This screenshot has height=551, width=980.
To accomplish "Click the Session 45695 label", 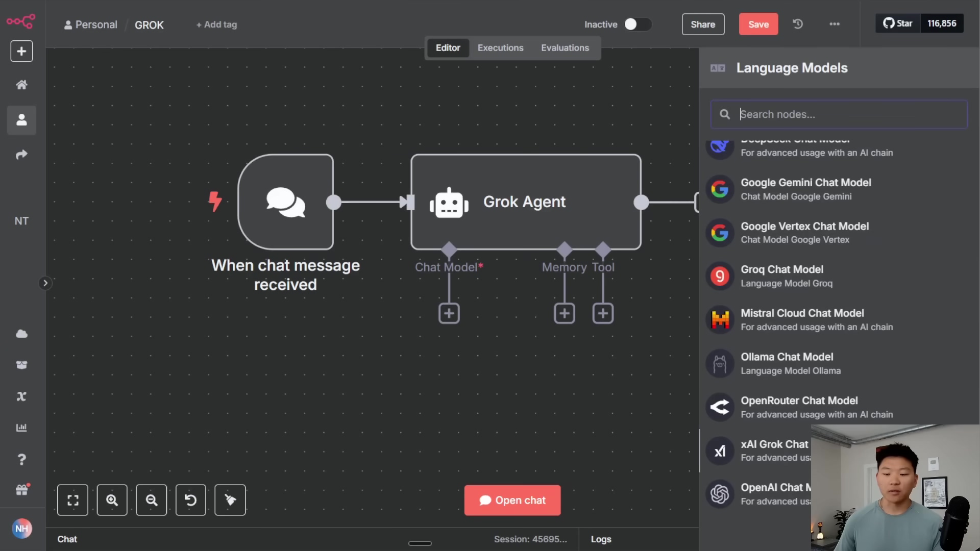I will (x=530, y=539).
